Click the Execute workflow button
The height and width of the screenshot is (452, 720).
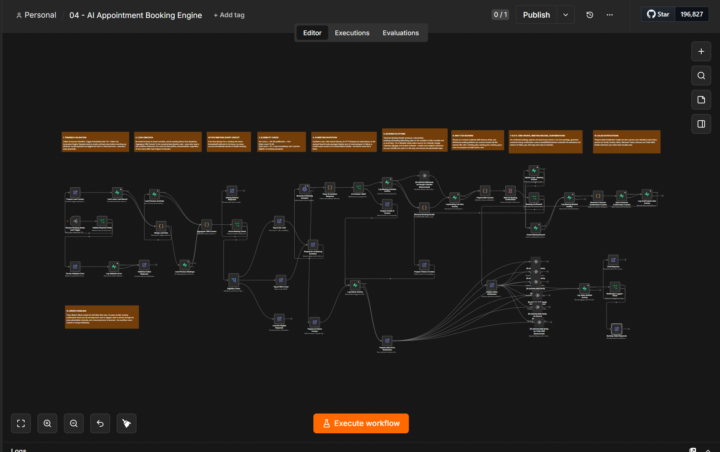[x=361, y=424]
